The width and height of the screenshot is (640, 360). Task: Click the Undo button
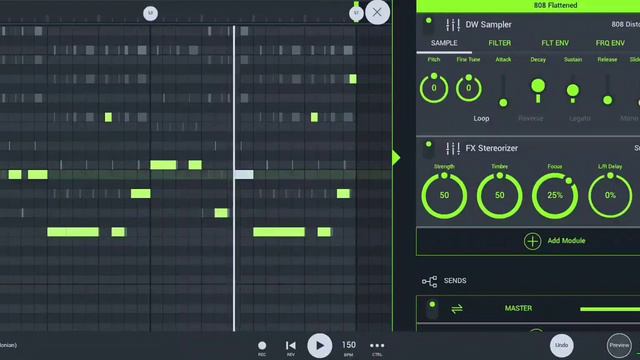click(561, 345)
